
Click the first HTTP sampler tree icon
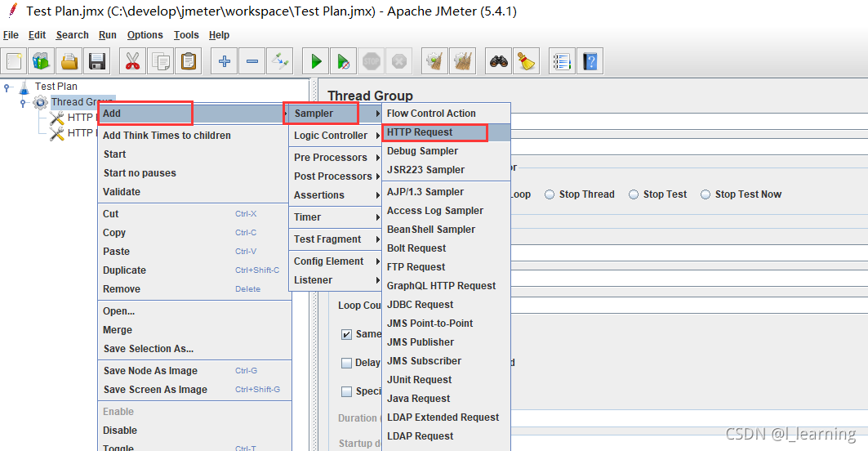click(x=56, y=118)
